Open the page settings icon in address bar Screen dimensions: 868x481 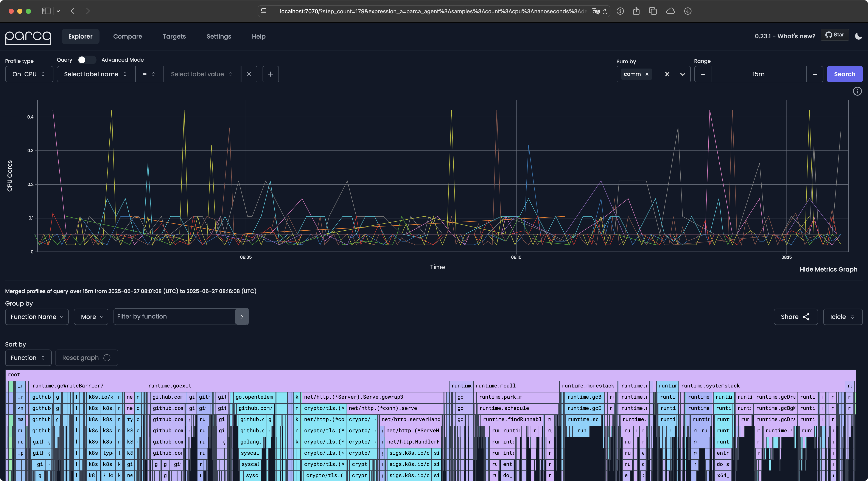[x=264, y=11]
